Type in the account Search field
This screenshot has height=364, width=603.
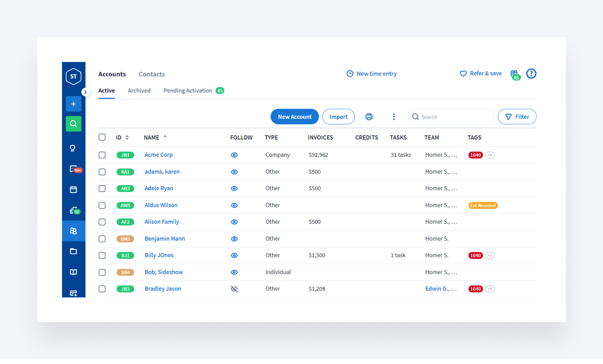(x=451, y=116)
